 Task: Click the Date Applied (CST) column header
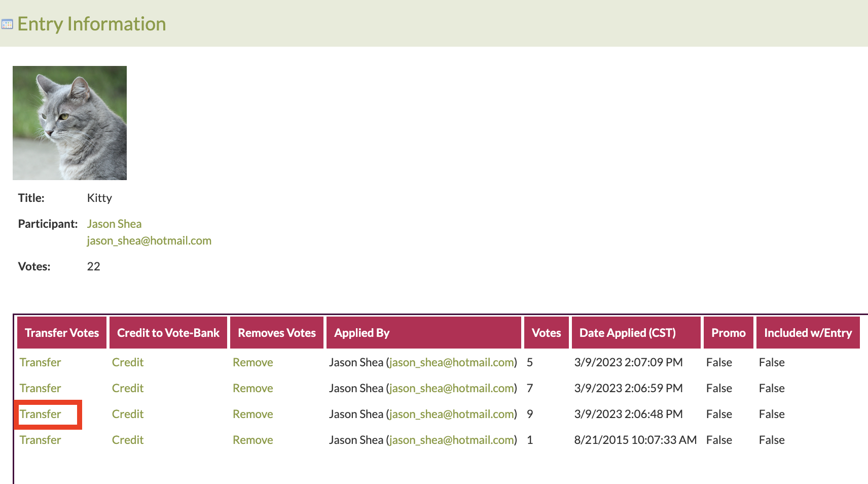pos(636,333)
